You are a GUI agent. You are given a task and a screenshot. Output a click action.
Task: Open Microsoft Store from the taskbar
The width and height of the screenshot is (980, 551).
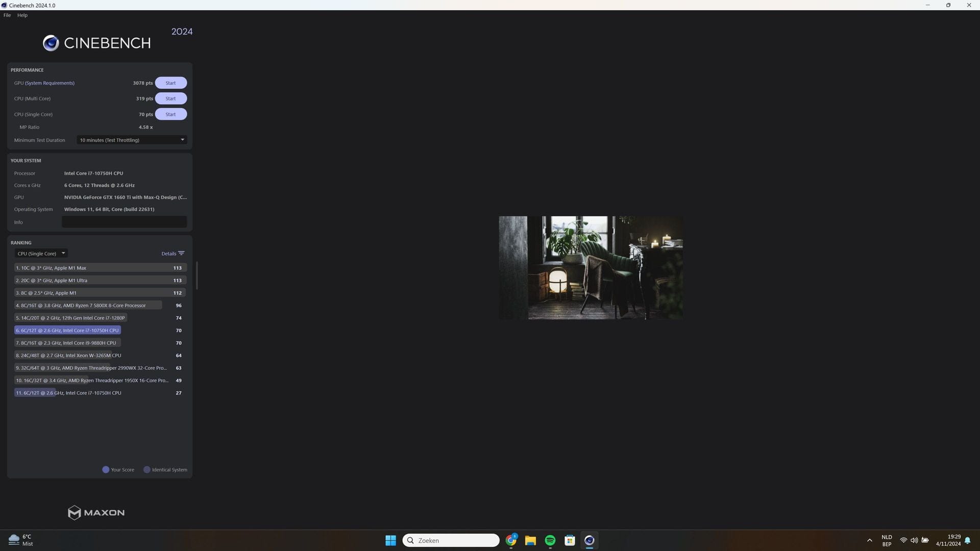570,540
